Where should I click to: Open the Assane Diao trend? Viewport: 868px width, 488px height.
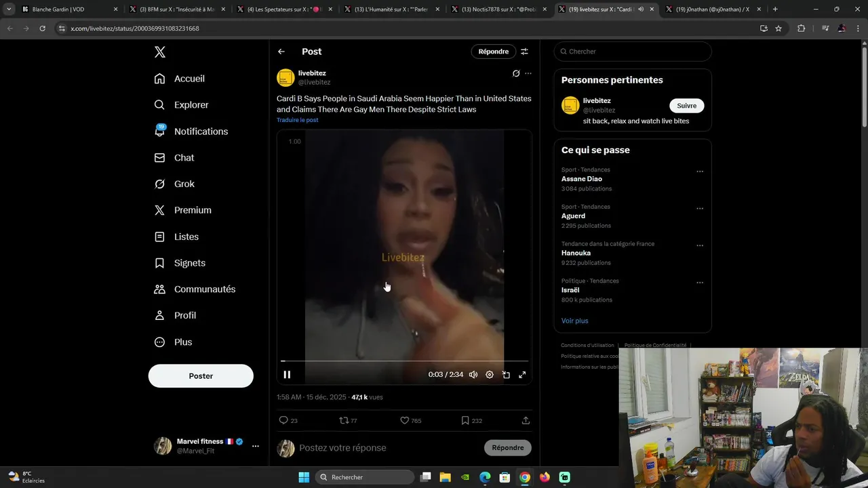coord(582,179)
